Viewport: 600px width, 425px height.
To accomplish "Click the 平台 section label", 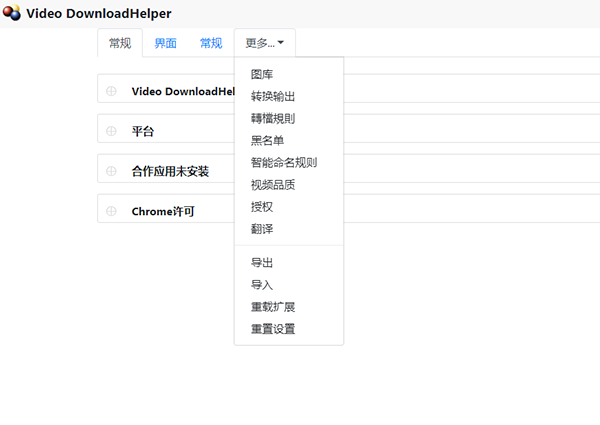I will (x=143, y=131).
